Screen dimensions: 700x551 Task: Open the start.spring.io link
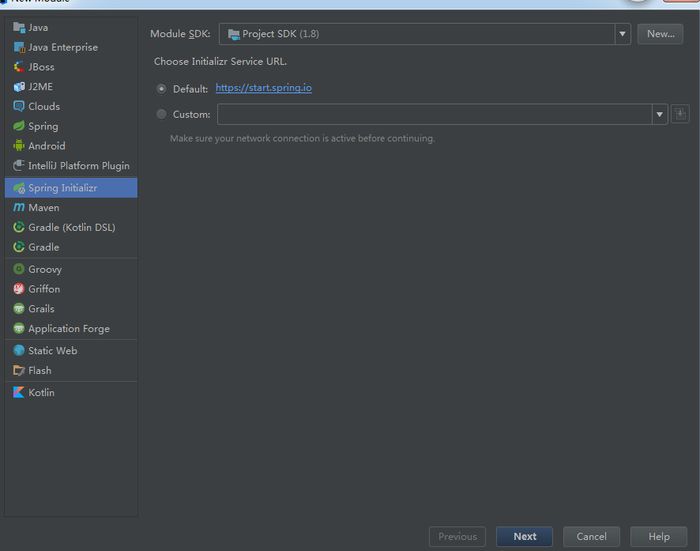tap(263, 88)
